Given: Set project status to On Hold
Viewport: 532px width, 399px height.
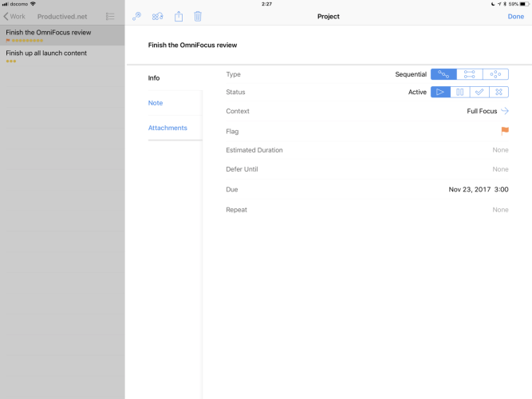Looking at the screenshot, I should click(x=460, y=92).
